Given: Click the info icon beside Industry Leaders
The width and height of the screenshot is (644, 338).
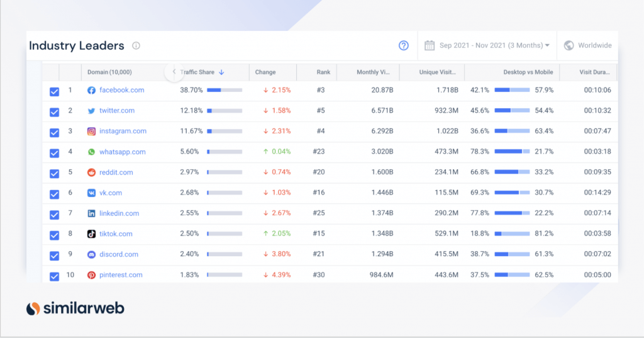Looking at the screenshot, I should (x=136, y=46).
